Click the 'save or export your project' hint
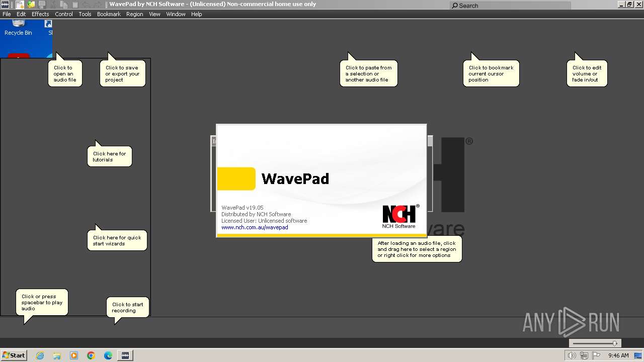Screen dimensions: 644x362 123,73
